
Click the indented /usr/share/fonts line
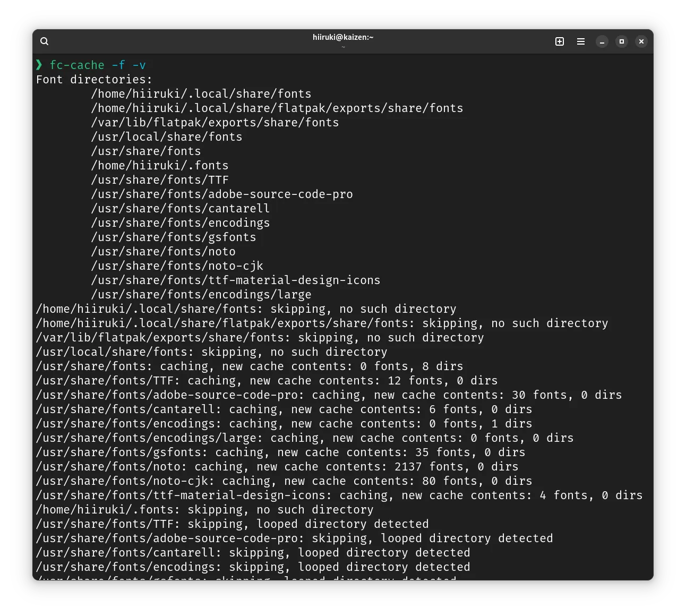[x=146, y=151]
